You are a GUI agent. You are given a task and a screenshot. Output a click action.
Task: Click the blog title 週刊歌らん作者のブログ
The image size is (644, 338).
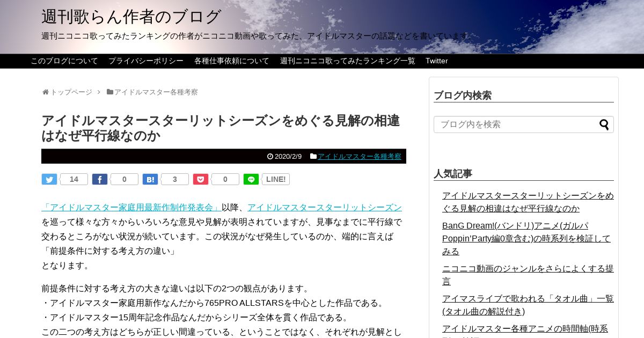point(131,17)
